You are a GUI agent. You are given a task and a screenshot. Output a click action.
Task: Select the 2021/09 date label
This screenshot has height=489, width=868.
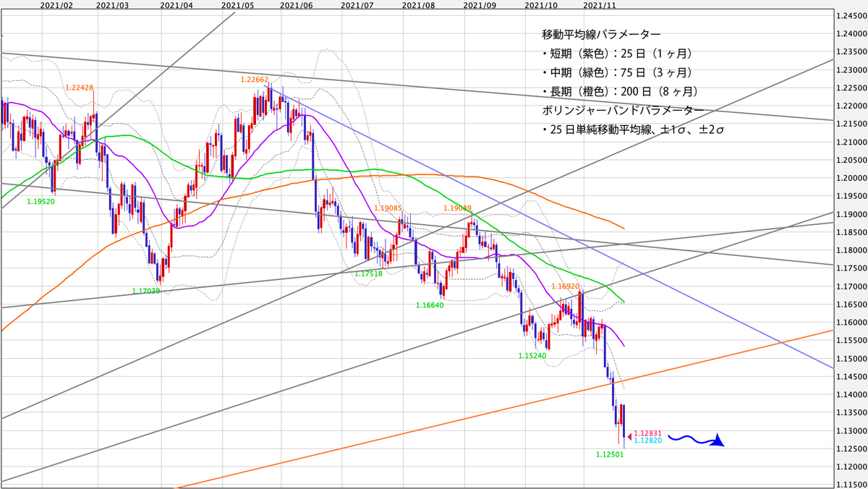480,5
